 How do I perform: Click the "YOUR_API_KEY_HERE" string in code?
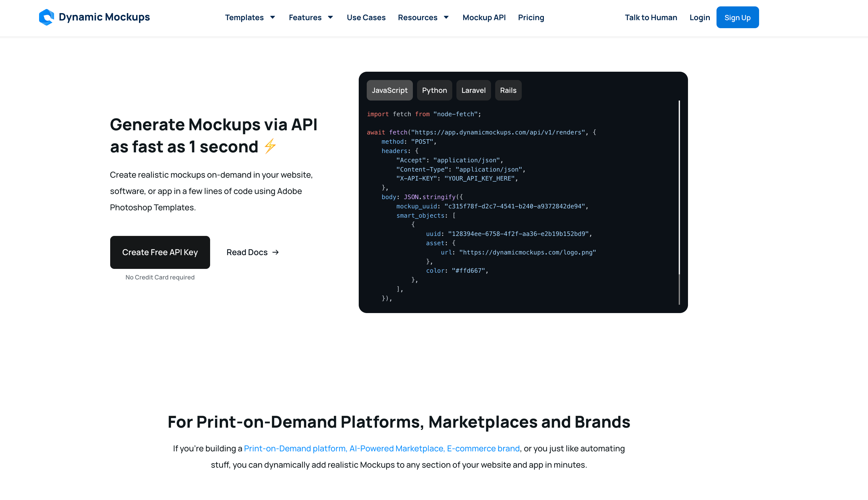479,179
